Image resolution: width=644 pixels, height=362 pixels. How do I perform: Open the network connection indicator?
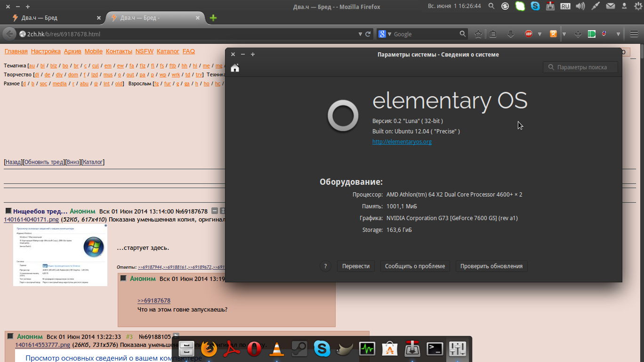(x=595, y=6)
